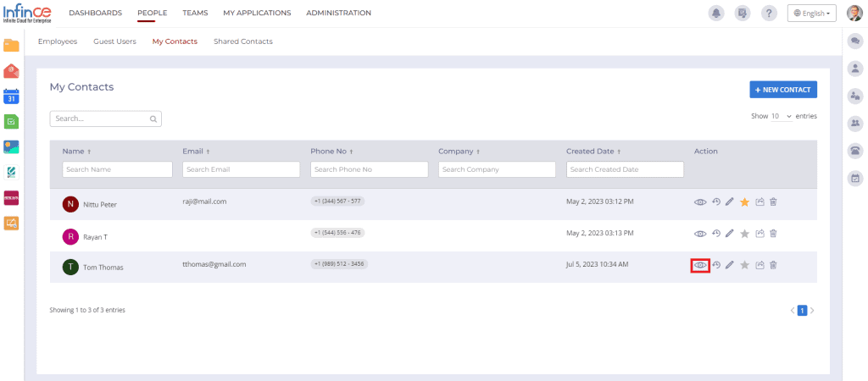Create contact with New Contact button
Image resolution: width=868 pixels, height=381 pixels.
point(783,90)
